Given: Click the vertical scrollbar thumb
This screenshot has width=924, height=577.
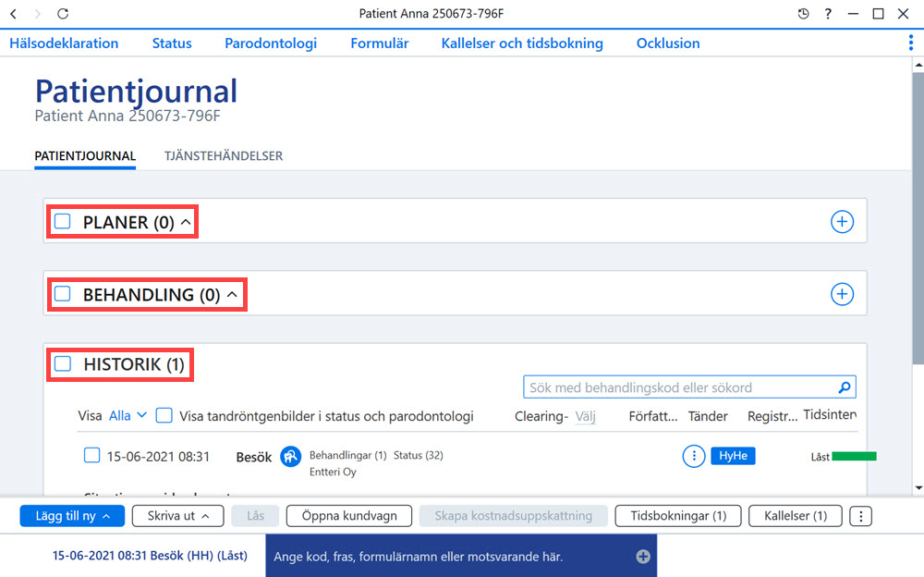Looking at the screenshot, I should point(918,218).
